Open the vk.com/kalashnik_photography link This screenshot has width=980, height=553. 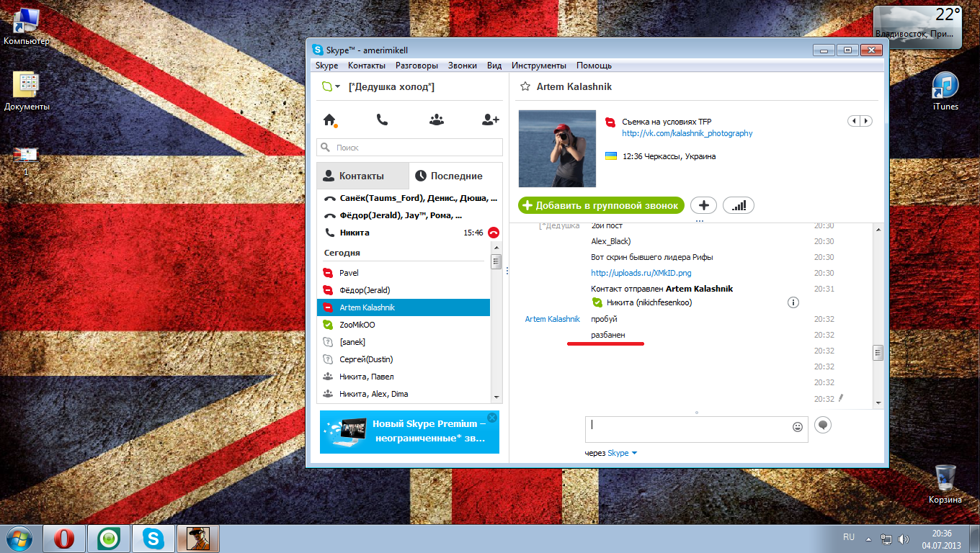tap(687, 133)
